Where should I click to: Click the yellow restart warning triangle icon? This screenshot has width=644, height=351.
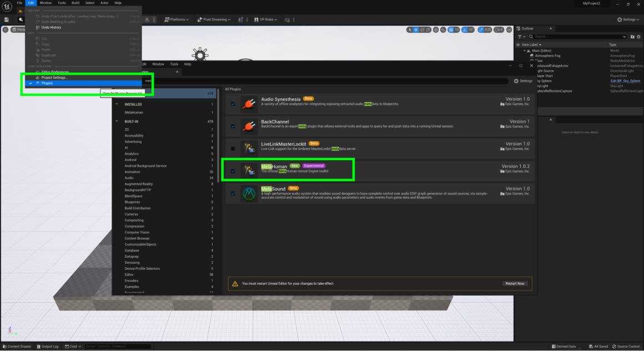click(x=235, y=284)
